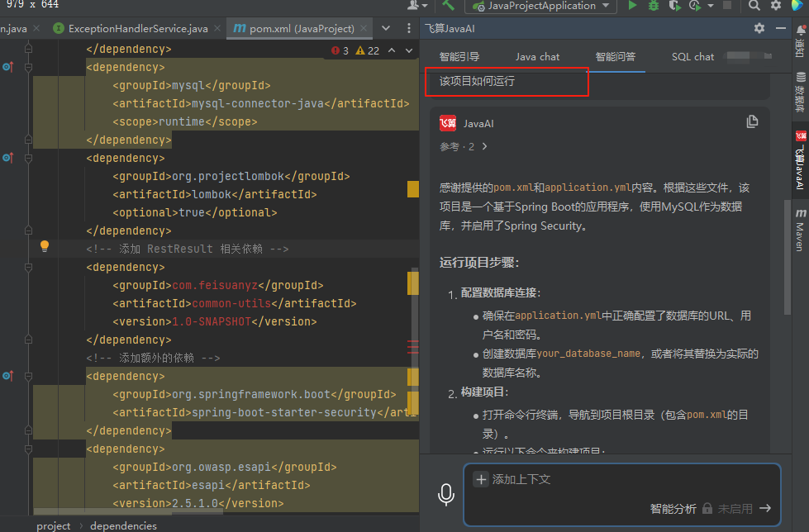Open notifications bell in right sidebar

pos(801,31)
